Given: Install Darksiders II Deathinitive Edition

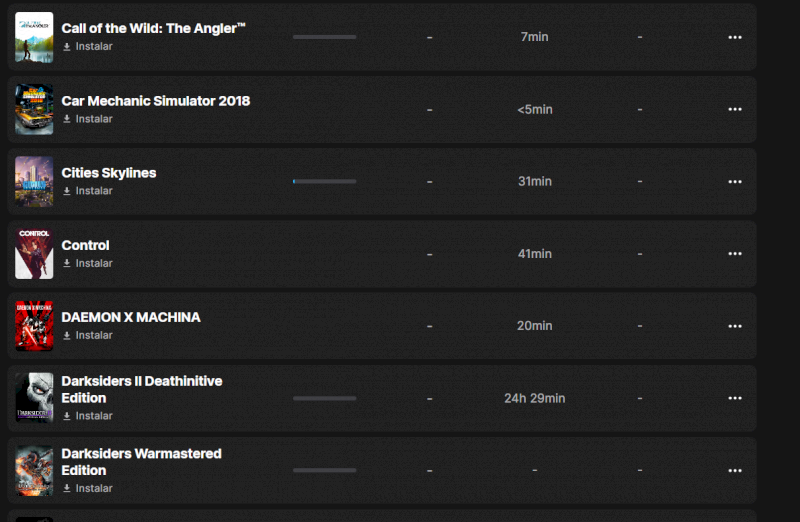Looking at the screenshot, I should [88, 416].
